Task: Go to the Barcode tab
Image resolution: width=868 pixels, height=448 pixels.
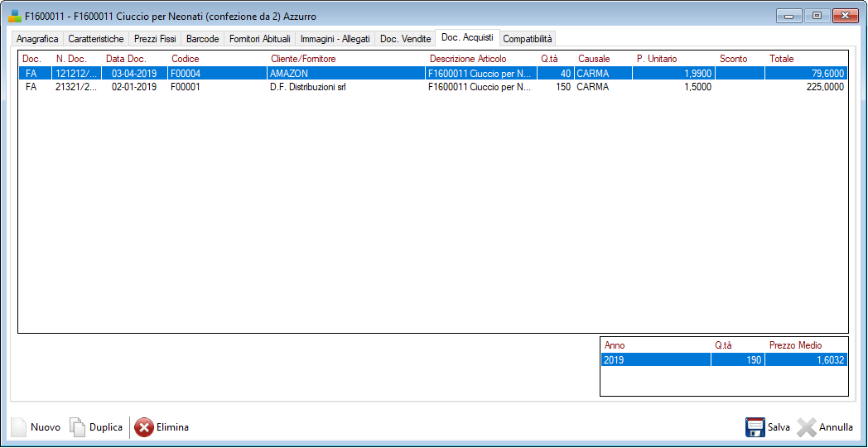Action: [203, 39]
